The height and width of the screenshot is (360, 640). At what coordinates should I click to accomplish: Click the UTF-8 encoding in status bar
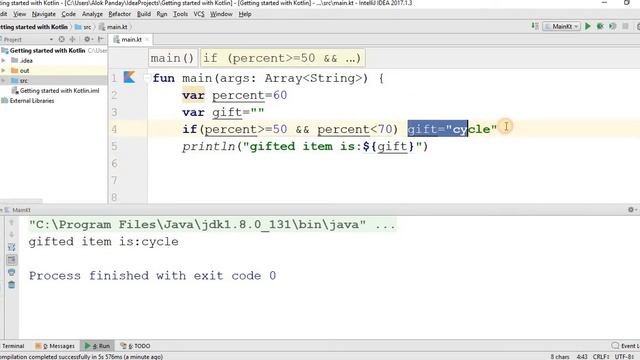pyautogui.click(x=624, y=357)
